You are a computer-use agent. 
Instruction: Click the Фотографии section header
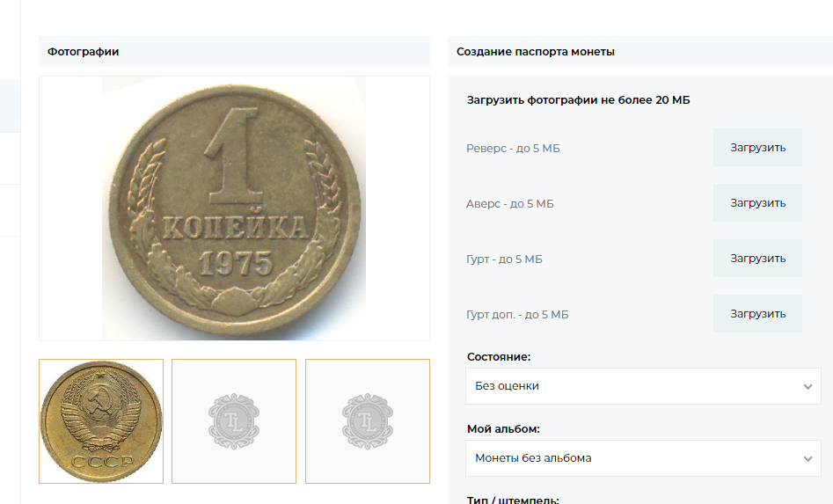click(x=84, y=52)
